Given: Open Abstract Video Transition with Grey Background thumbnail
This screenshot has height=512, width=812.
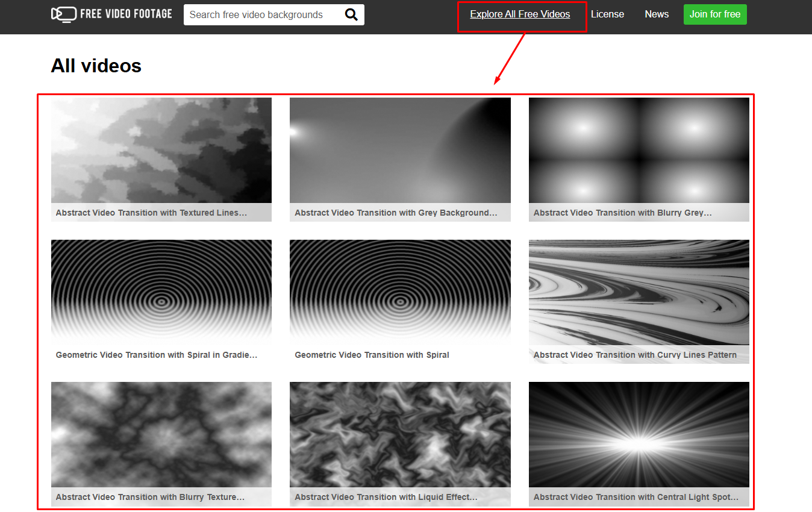Looking at the screenshot, I should (400, 150).
